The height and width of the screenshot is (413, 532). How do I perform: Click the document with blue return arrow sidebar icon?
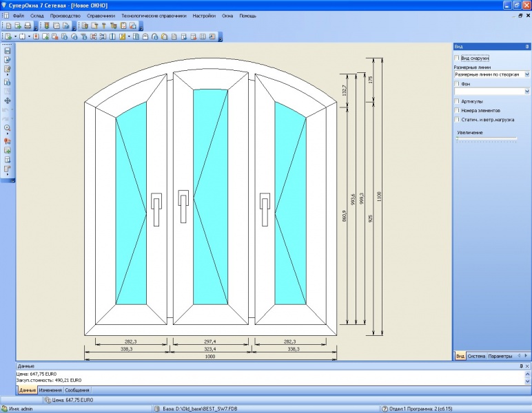click(7, 60)
